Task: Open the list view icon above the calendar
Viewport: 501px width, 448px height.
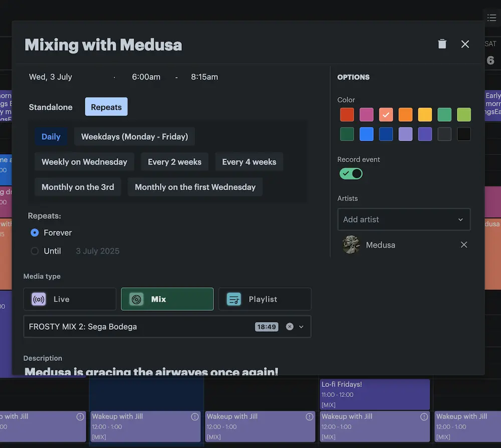Action: pos(491,18)
